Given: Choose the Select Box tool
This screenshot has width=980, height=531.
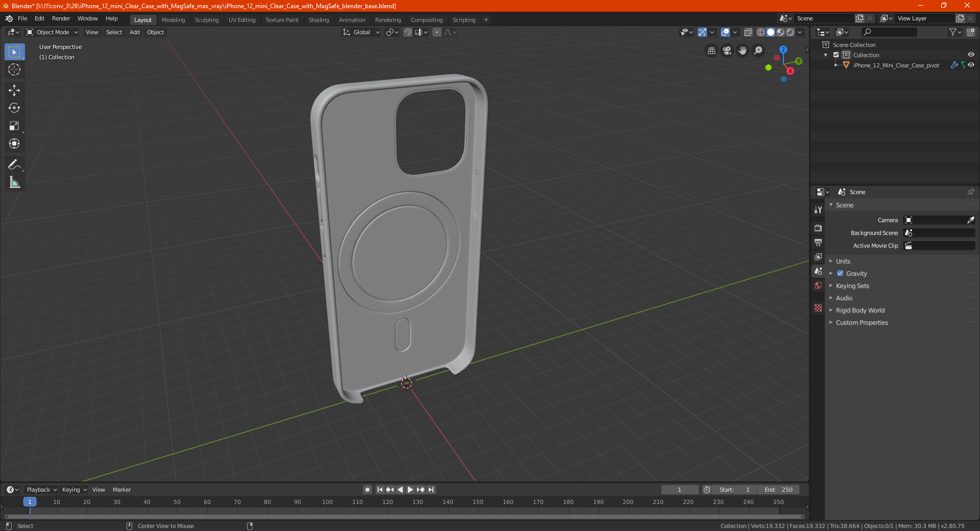Looking at the screenshot, I should (x=14, y=52).
